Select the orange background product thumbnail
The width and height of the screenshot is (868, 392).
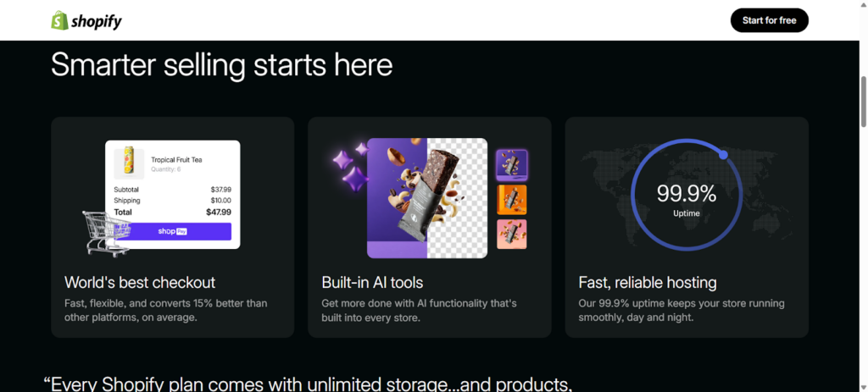tap(511, 200)
